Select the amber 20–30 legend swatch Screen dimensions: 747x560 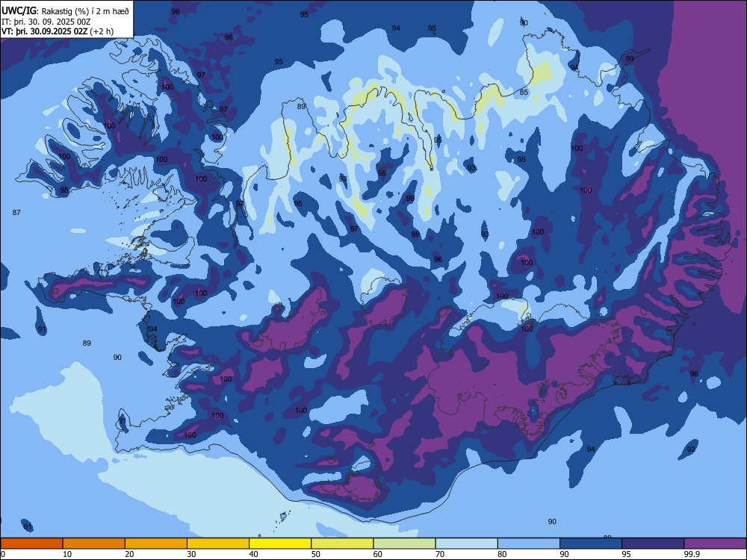156,544
